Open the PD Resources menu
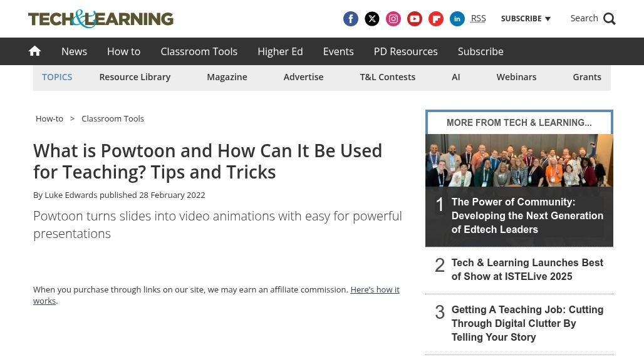The height and width of the screenshot is (362, 644). point(406,51)
